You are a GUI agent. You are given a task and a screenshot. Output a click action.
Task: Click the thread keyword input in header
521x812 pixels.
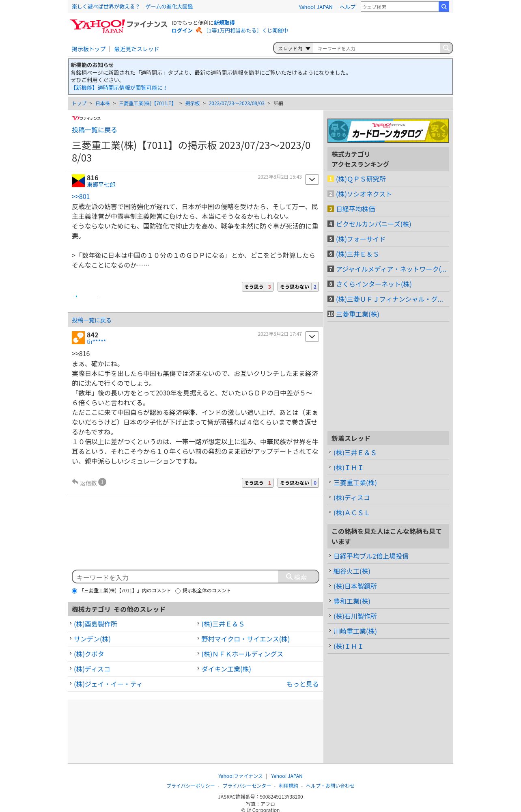[377, 48]
